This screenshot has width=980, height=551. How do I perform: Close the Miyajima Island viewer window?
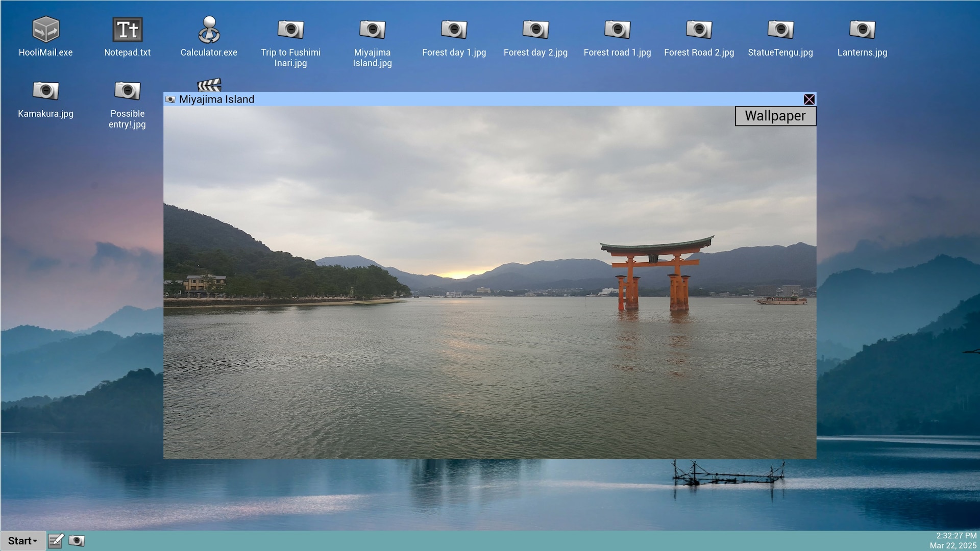pos(809,99)
